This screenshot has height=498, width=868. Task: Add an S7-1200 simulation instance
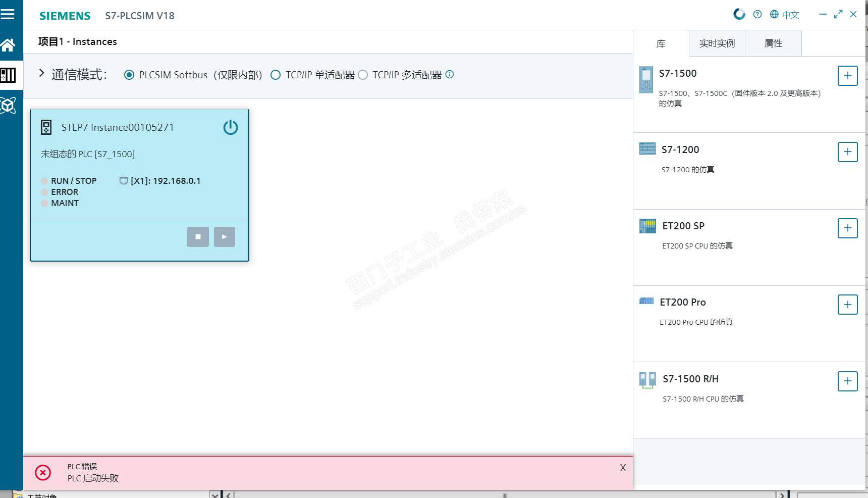pyautogui.click(x=848, y=152)
